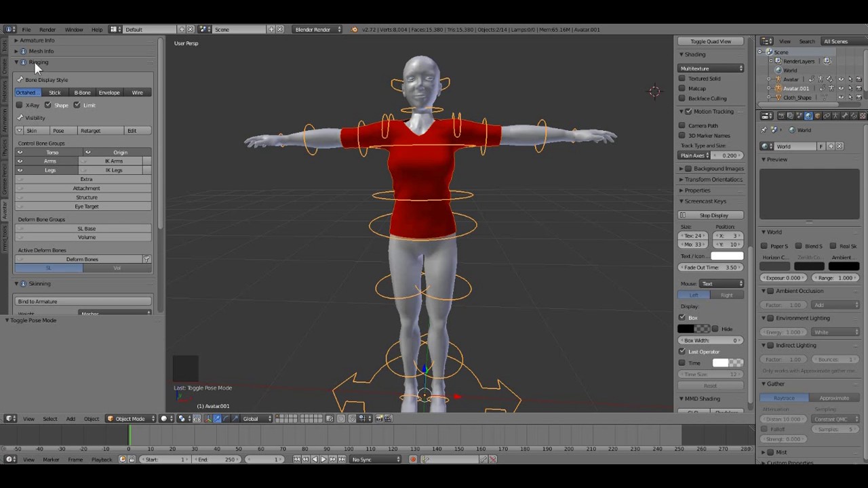Screen dimensions: 868x488
Task: Open the Outliner editor type selector
Action: (x=766, y=41)
